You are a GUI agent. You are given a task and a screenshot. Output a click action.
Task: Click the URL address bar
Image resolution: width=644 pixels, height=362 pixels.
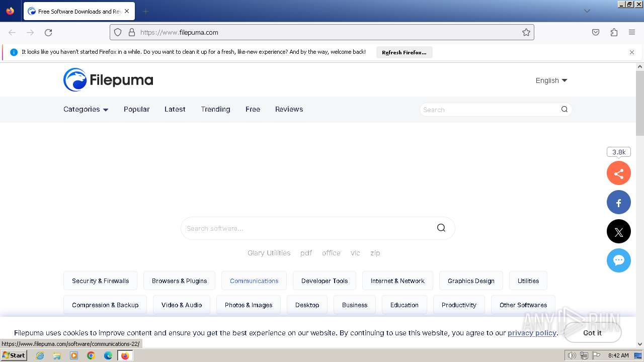pyautogui.click(x=322, y=32)
